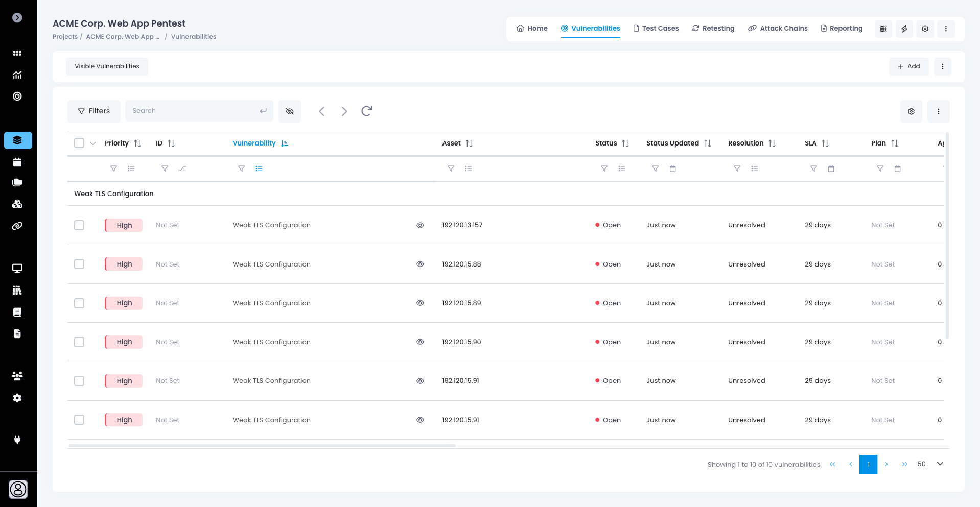Open table settings gear icon
Screen dimensions: 980x507
coord(911,111)
